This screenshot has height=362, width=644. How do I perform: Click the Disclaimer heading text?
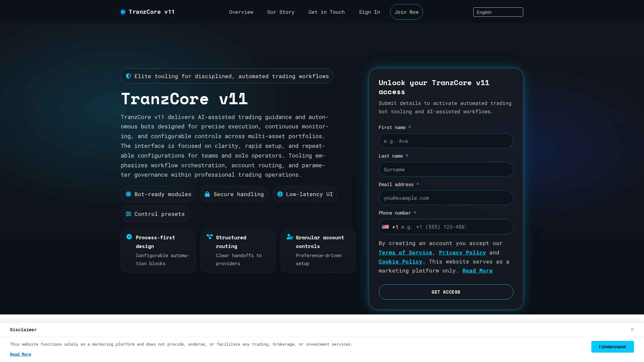click(23, 329)
